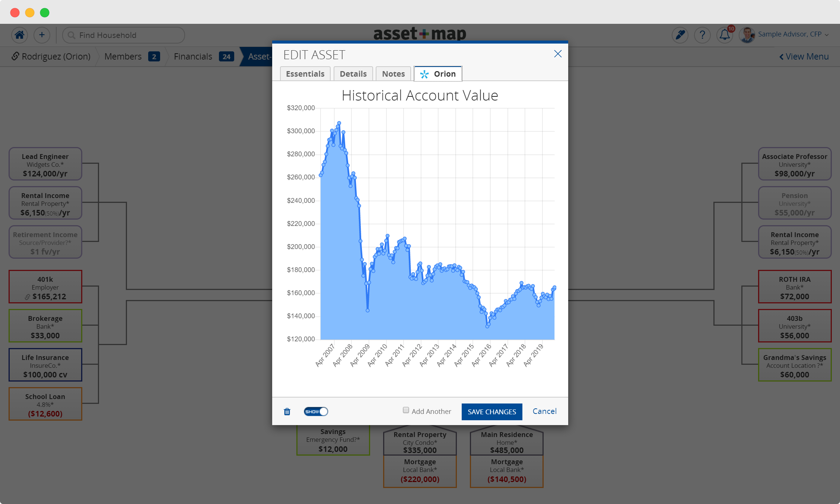The width and height of the screenshot is (840, 504).
Task: Open notifications via the bell icon
Action: 725,35
